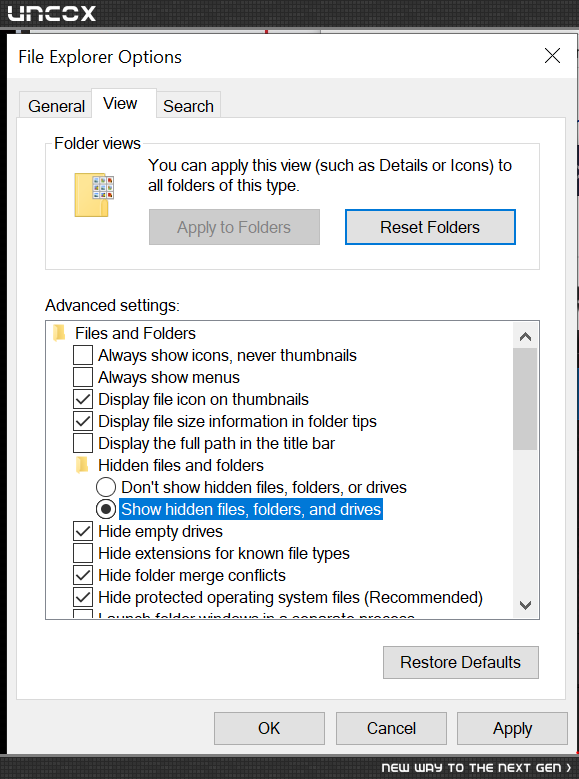Click the Reset Folders button

(430, 227)
